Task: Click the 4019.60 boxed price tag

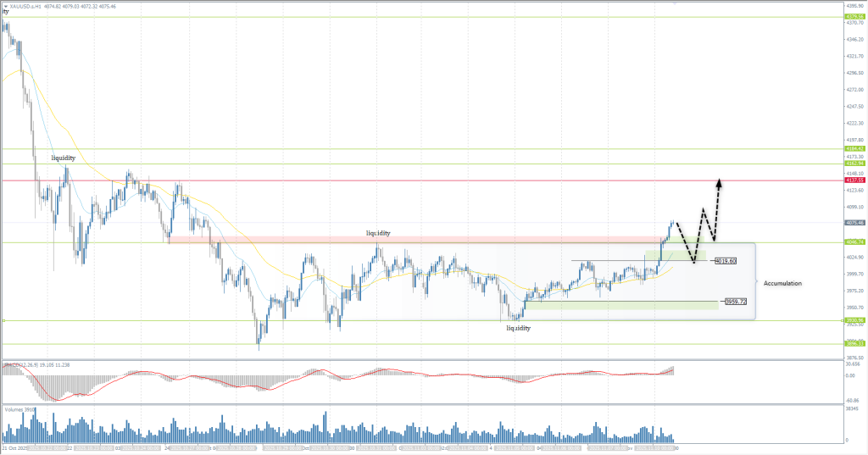Action: 726,261
